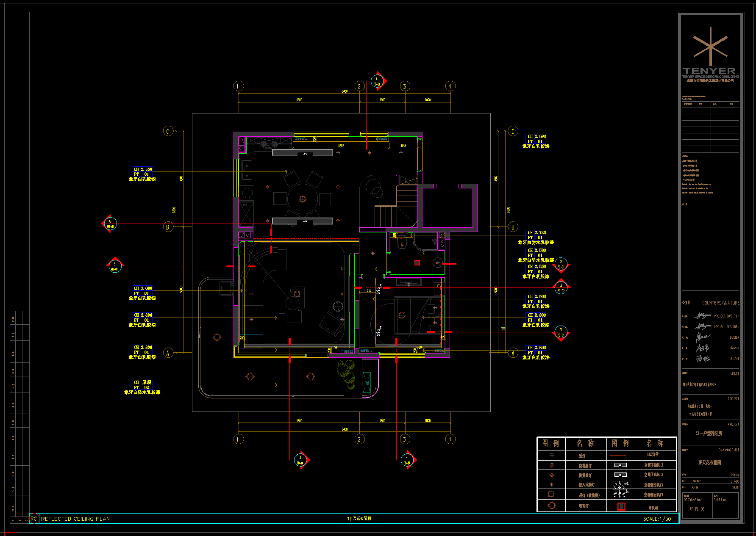Click the bedroom chandelier symbol

402,315
